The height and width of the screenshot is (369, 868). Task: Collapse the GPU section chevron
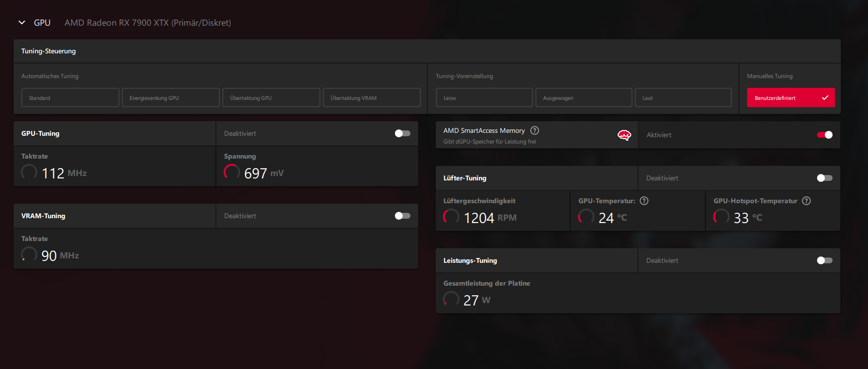click(22, 23)
